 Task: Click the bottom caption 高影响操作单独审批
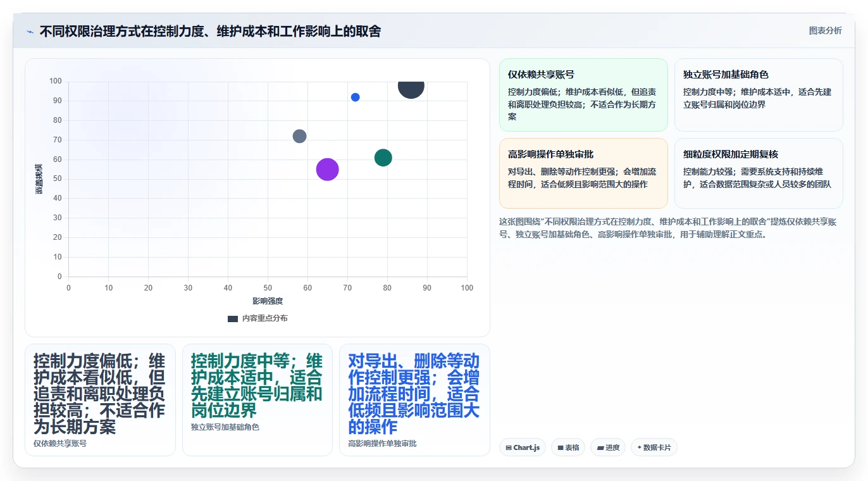(x=382, y=444)
